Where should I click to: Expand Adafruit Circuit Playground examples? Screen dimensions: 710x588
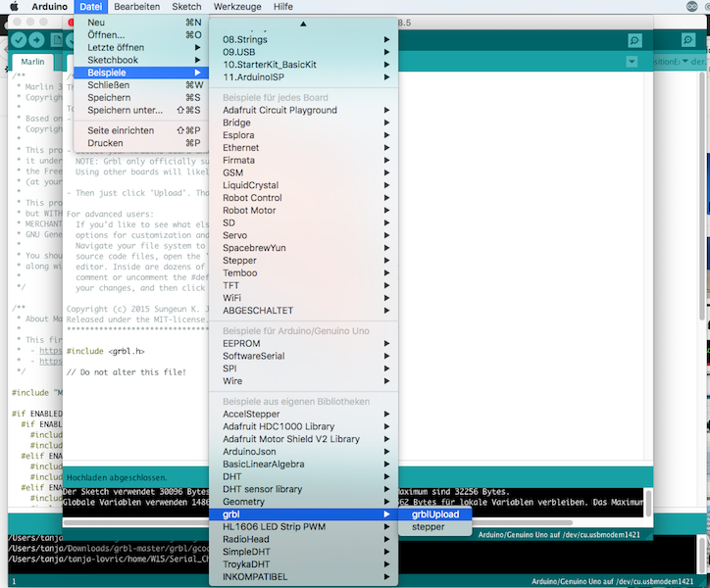pyautogui.click(x=303, y=110)
